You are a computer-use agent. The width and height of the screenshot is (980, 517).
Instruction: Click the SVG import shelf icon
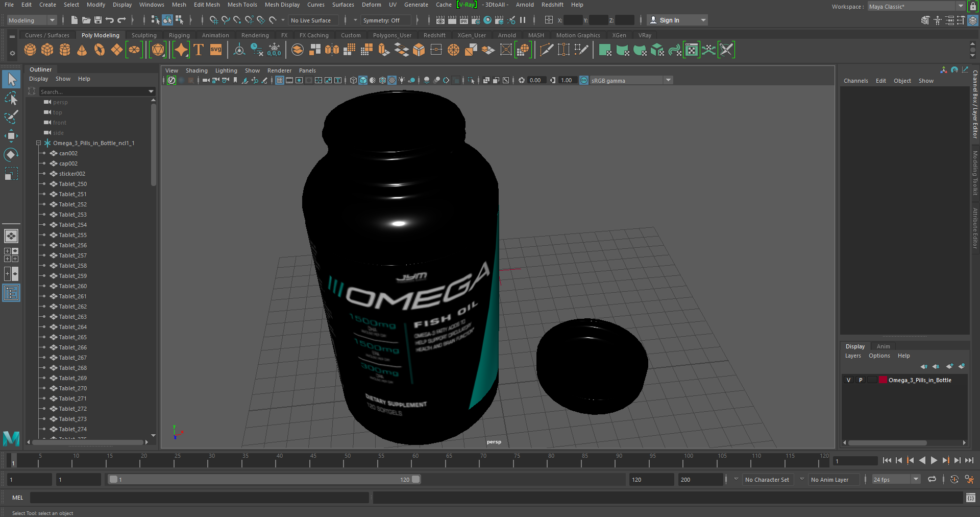(216, 50)
